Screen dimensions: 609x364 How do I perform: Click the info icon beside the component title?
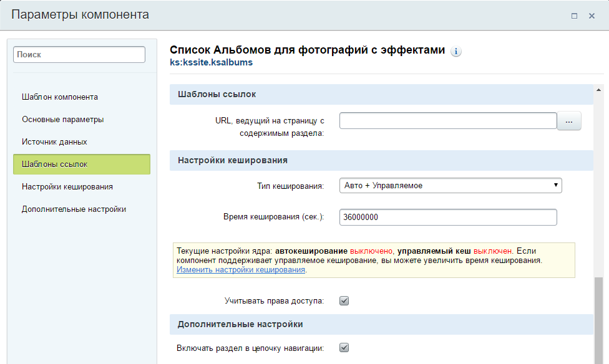tap(456, 51)
